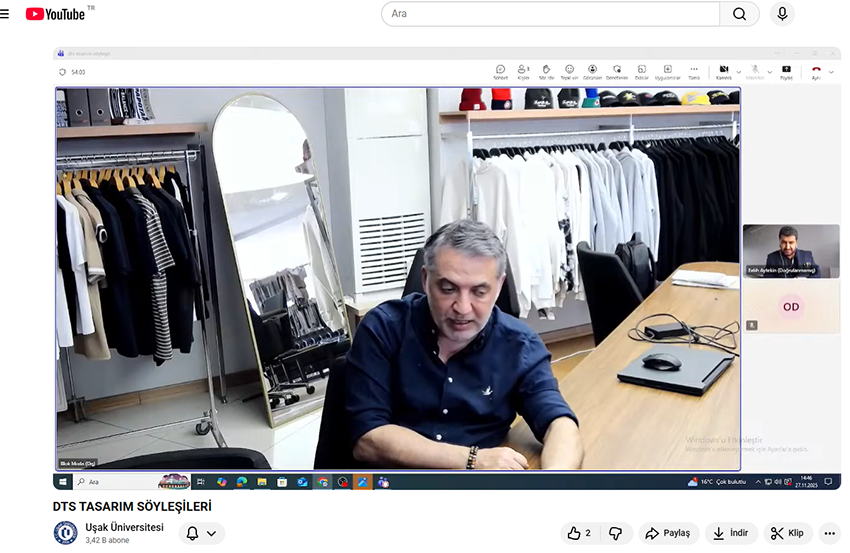The image size is (850, 553).
Task: Like the video with thumbs up
Action: (x=578, y=533)
